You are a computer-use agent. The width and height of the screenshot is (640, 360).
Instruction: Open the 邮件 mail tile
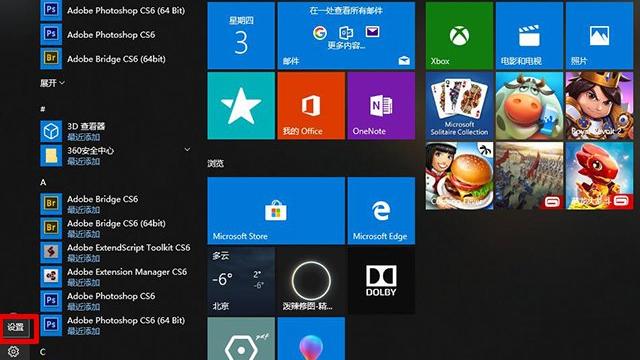(346, 36)
